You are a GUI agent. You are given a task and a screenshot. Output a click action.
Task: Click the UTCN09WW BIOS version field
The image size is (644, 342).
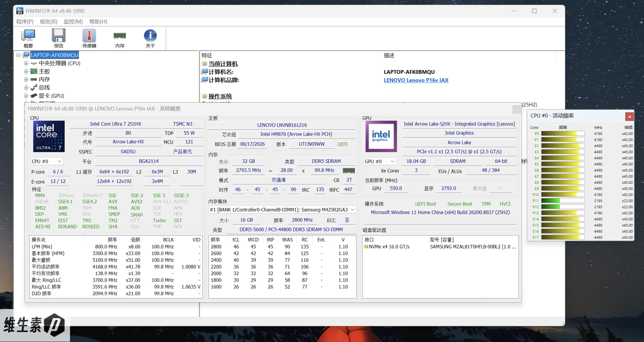tap(311, 144)
